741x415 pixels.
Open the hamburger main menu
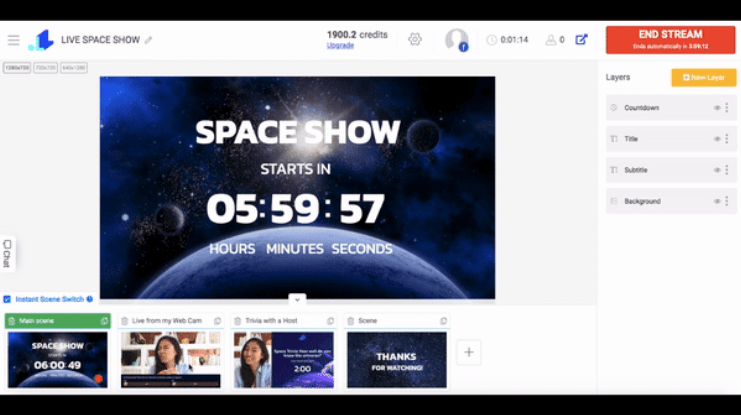13,40
